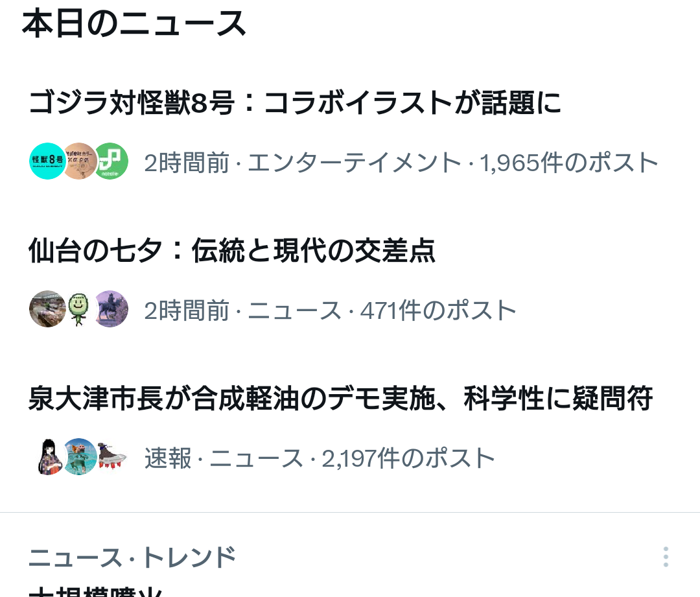
Task: Open the three-dot menu for ニュース・トレンド
Action: 666,557
